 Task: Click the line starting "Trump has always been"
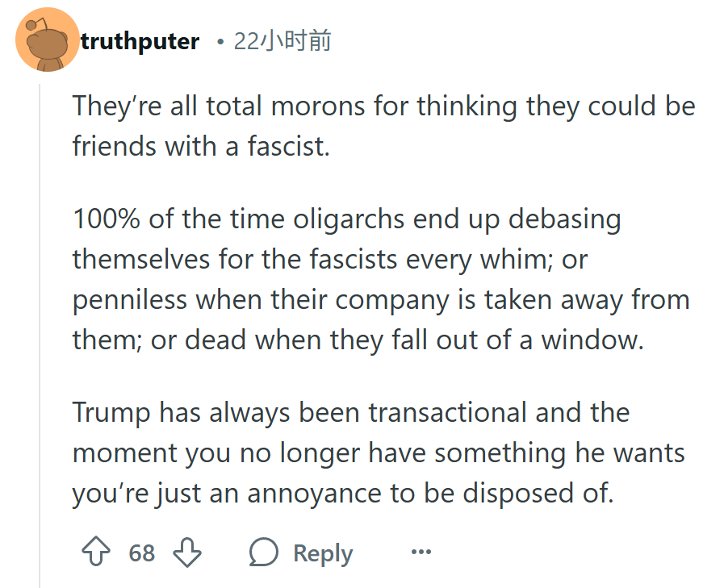click(351, 412)
